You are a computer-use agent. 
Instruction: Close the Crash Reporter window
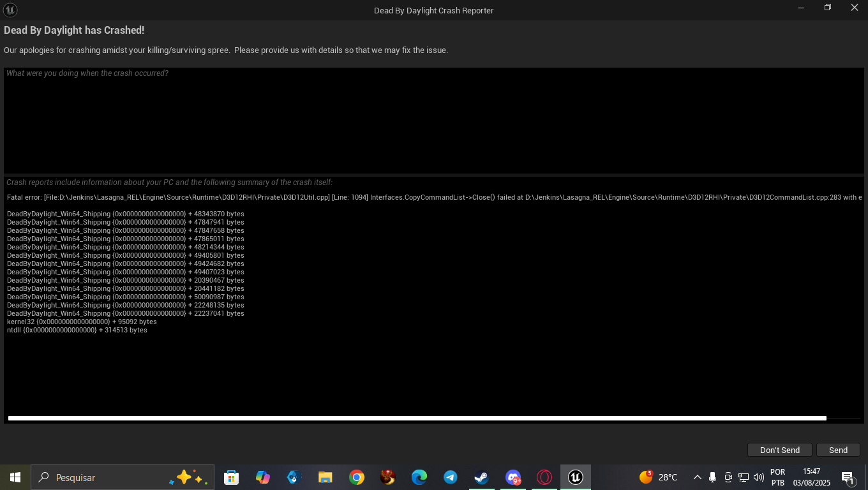click(855, 8)
